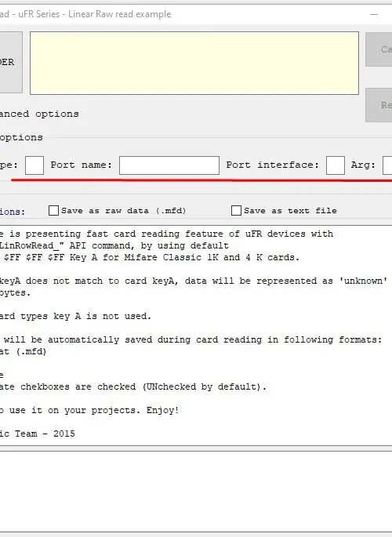Click the Port name input field
The height and width of the screenshot is (537, 392).
(x=169, y=165)
